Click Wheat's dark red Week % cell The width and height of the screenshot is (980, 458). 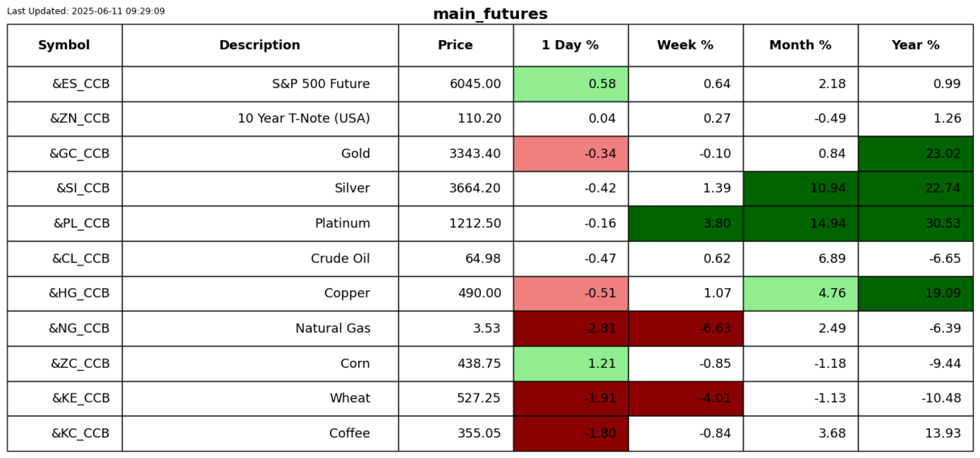click(x=685, y=399)
